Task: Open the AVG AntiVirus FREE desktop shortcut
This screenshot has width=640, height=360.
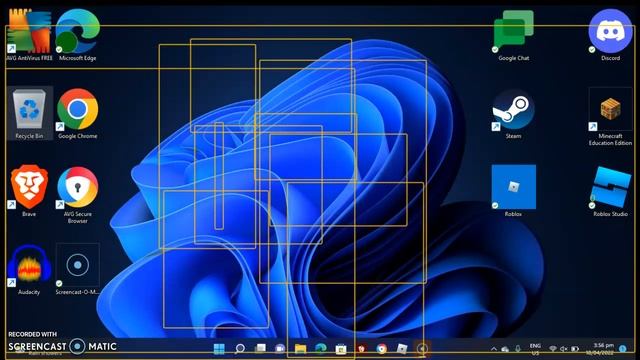Action: tap(29, 35)
